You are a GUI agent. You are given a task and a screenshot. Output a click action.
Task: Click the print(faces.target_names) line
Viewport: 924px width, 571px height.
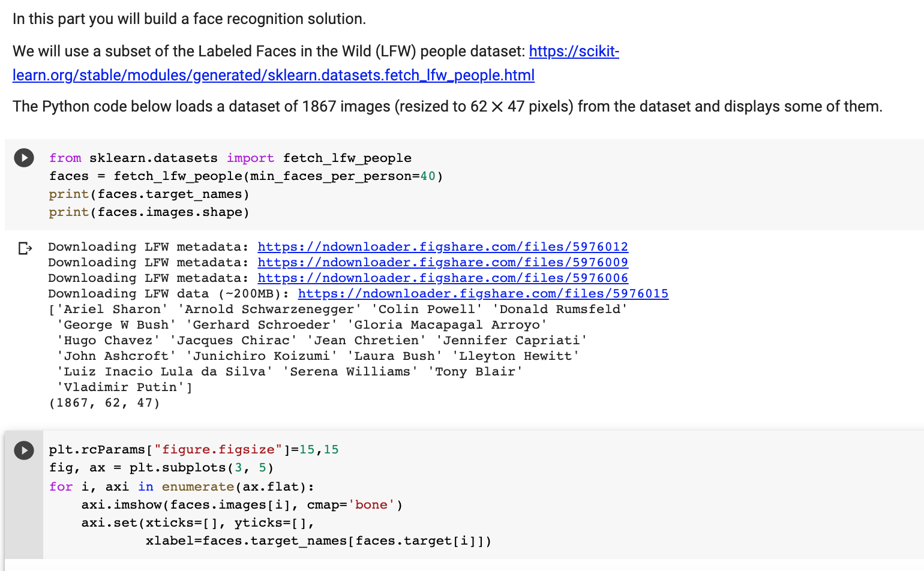click(x=148, y=194)
